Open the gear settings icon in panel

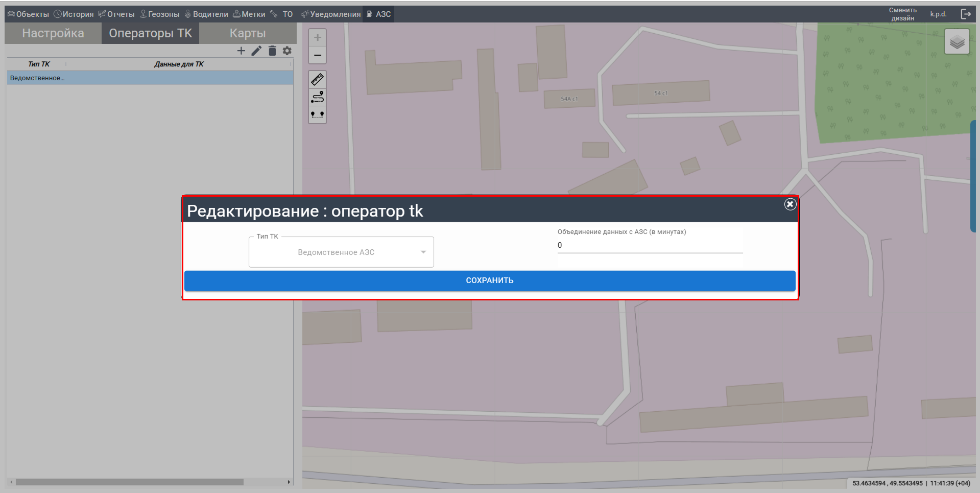[x=287, y=51]
